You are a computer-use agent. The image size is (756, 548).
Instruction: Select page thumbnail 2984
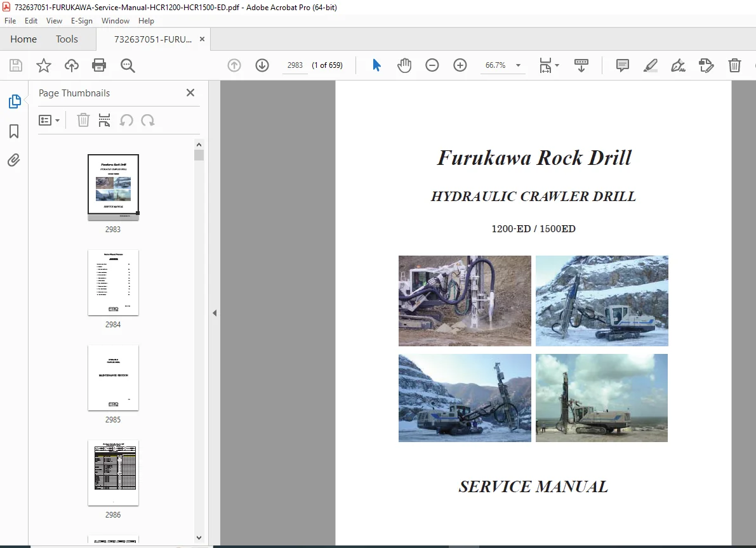113,282
